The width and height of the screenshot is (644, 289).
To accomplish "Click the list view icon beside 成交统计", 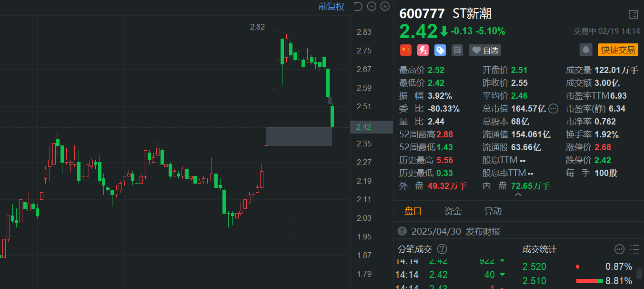I will pyautogui.click(x=634, y=249).
